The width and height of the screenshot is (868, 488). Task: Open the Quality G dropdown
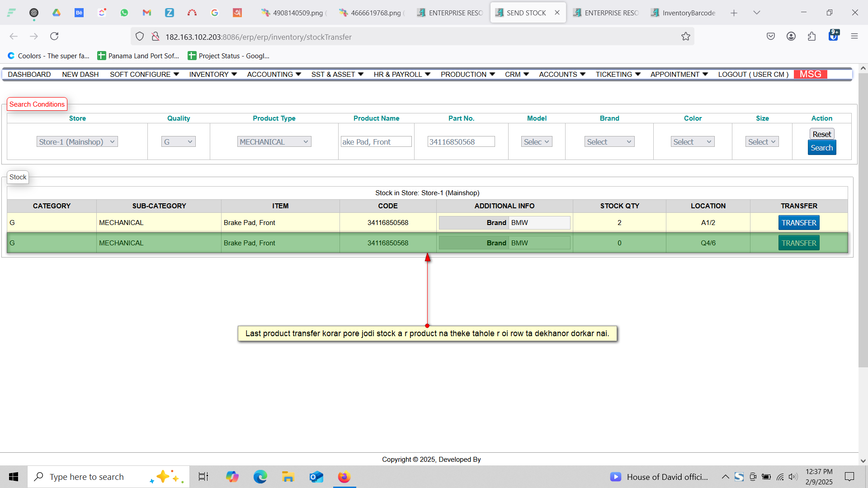pyautogui.click(x=178, y=142)
